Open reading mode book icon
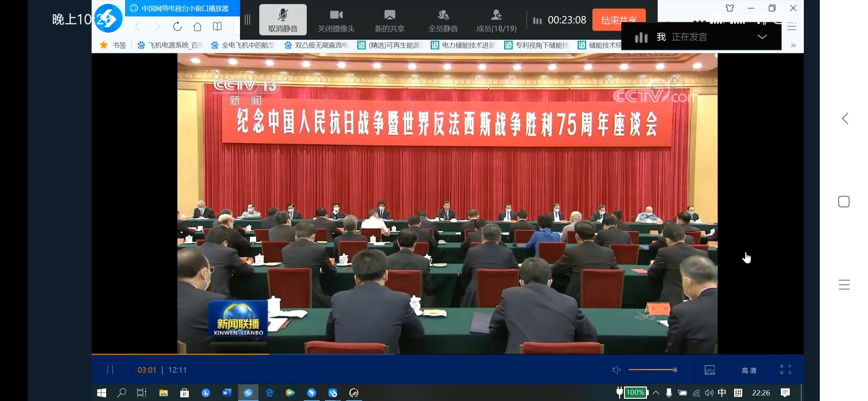This screenshot has height=401, width=868. click(217, 27)
